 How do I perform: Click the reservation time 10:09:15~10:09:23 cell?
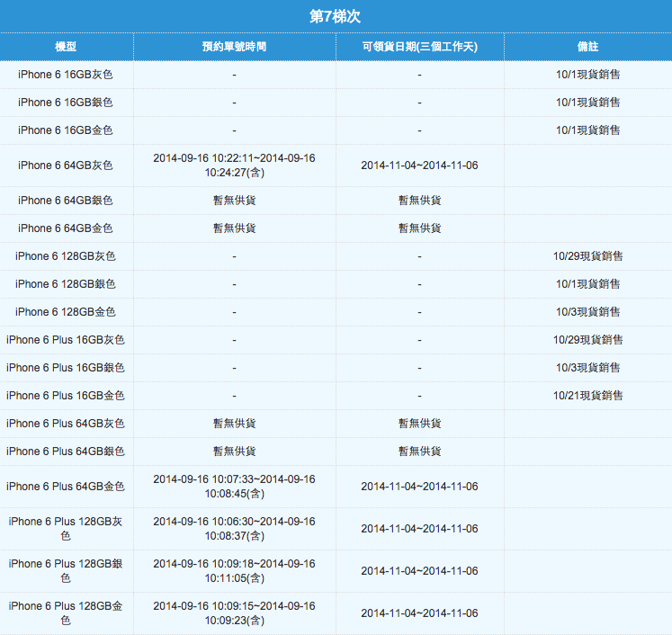click(x=235, y=613)
